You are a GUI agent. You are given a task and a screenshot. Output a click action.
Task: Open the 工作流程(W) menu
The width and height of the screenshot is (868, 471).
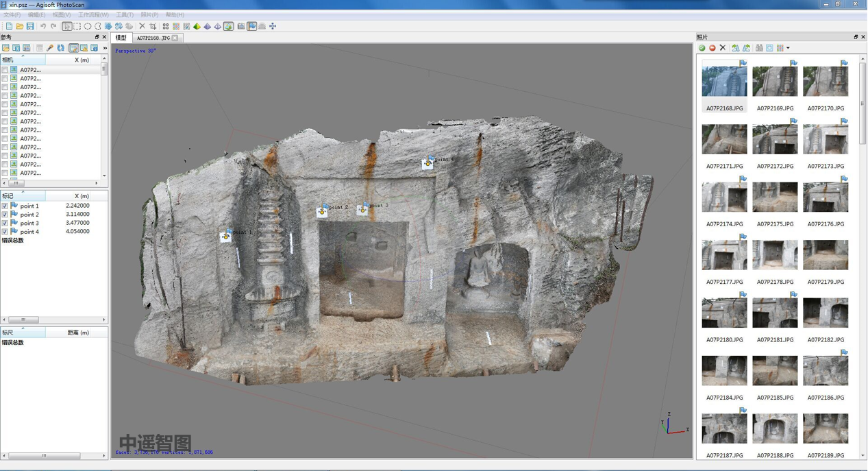[92, 14]
